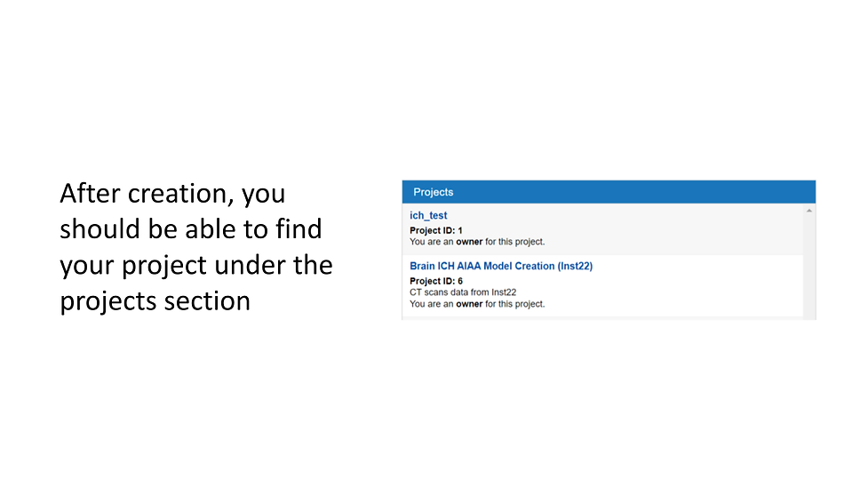Screen dimensions: 868x488
Task: Click the 'projects section' text line
Action: click(155, 300)
